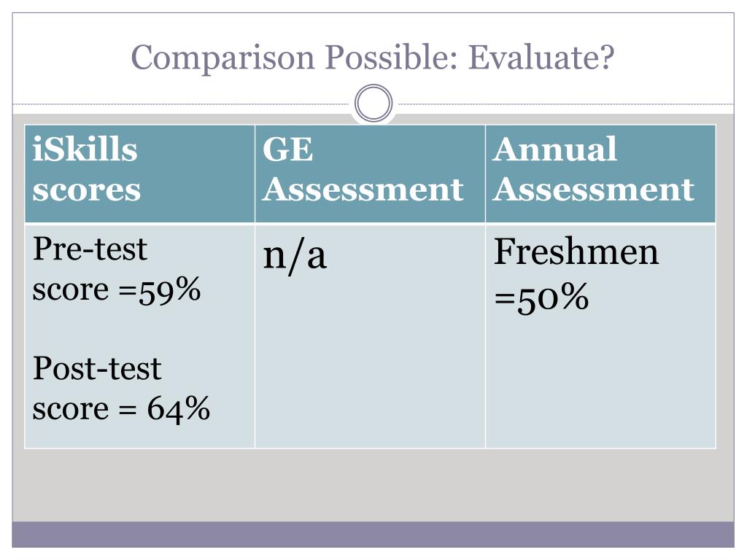Click the Post-test score = 64% text
The height and width of the screenshot is (560, 747).
[121, 389]
